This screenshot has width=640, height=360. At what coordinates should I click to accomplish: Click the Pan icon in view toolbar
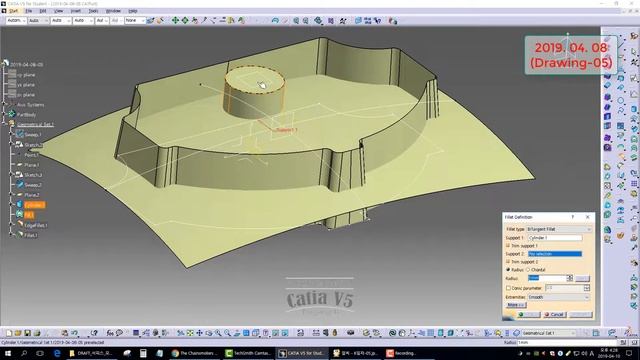(x=199, y=333)
